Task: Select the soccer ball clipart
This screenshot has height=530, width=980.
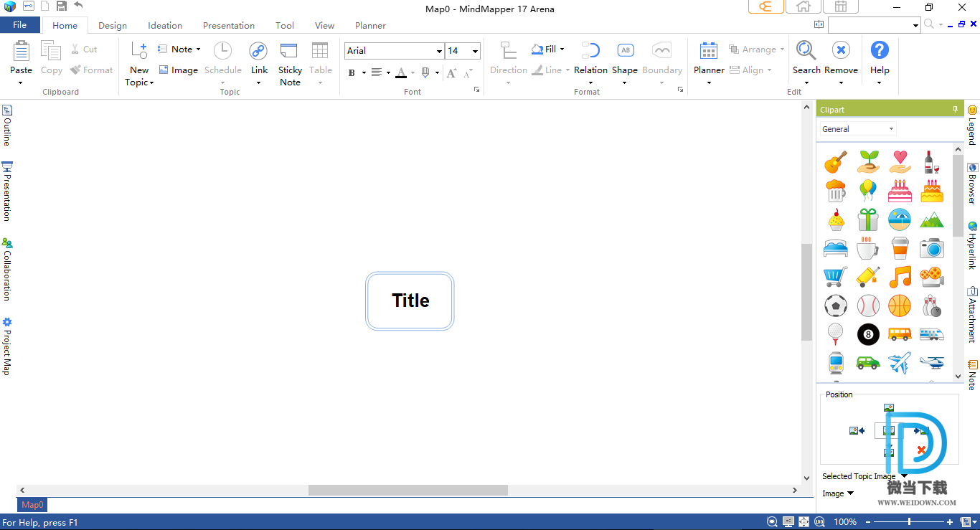Action: (x=836, y=306)
